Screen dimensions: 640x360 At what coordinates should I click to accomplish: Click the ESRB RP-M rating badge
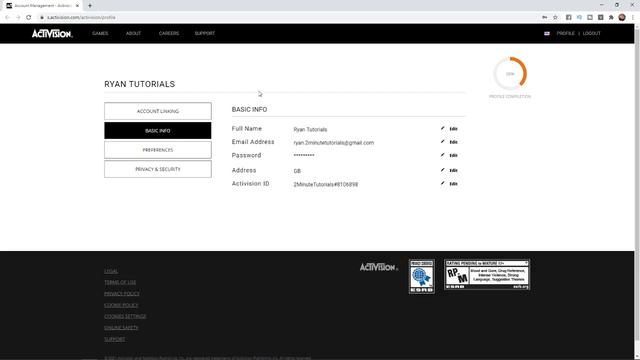pos(487,275)
